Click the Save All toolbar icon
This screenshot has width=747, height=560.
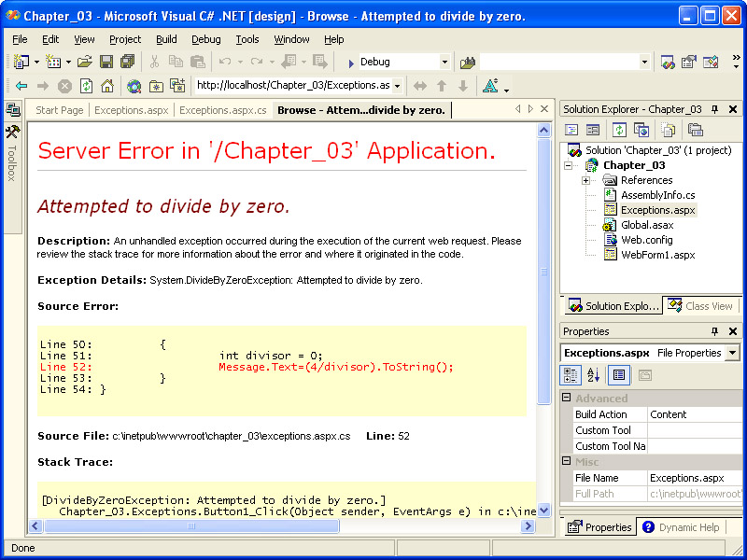pos(125,62)
